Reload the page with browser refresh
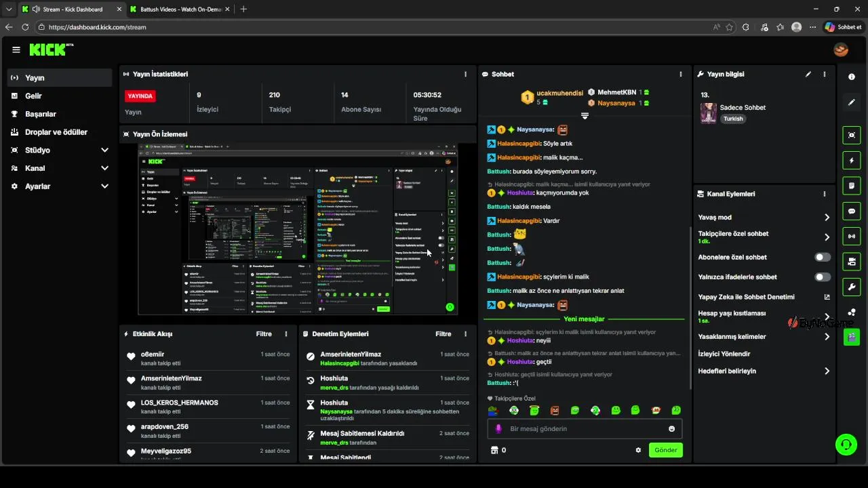The height and width of the screenshot is (488, 868). click(x=25, y=27)
